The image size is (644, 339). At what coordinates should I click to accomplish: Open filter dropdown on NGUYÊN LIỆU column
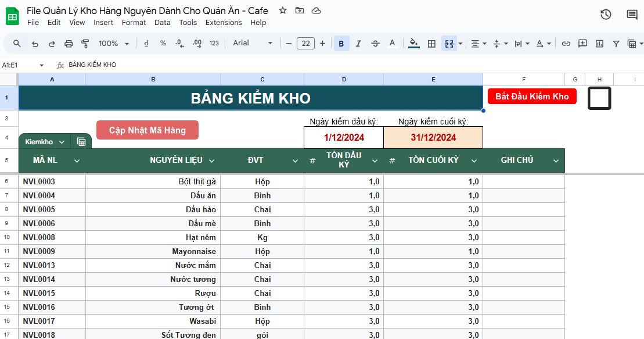[211, 161]
